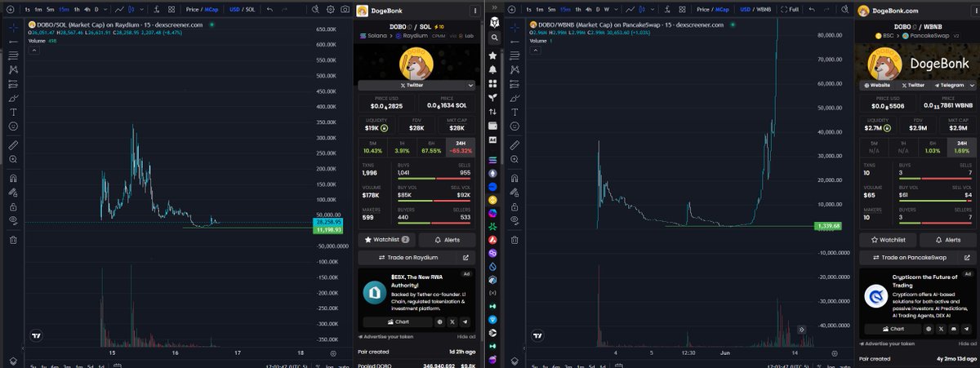Click Alerts button for DOBO/SOL
This screenshot has width=980, height=368.
tap(448, 240)
